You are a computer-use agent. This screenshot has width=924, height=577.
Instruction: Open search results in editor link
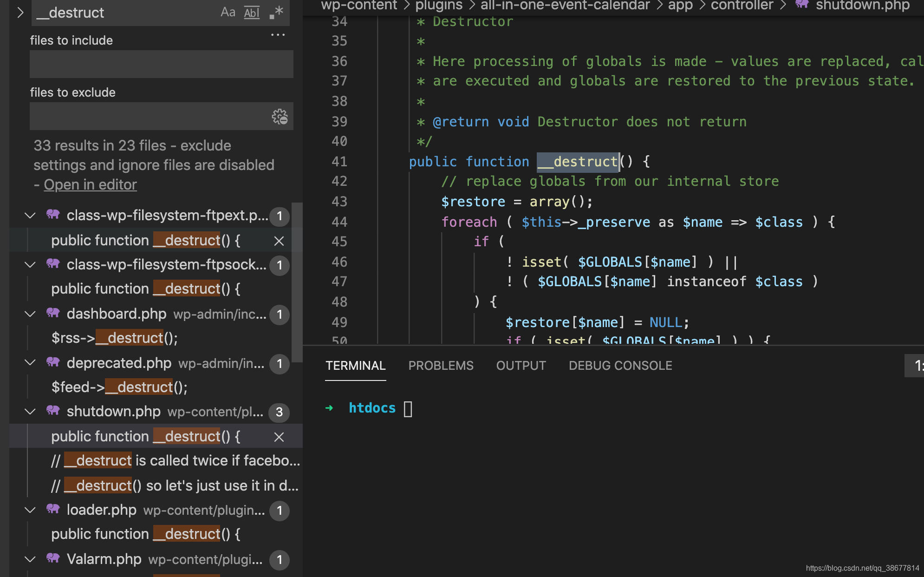pyautogui.click(x=90, y=184)
